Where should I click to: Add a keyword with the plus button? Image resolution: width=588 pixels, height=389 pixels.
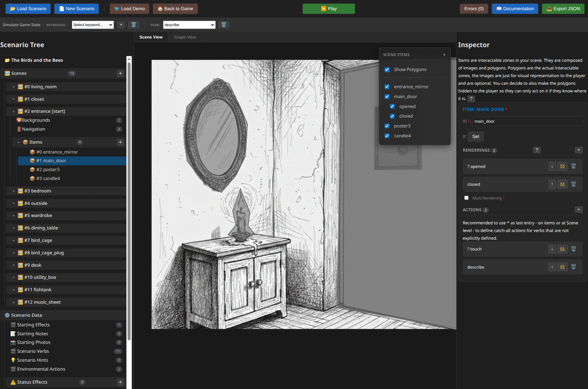point(121,25)
